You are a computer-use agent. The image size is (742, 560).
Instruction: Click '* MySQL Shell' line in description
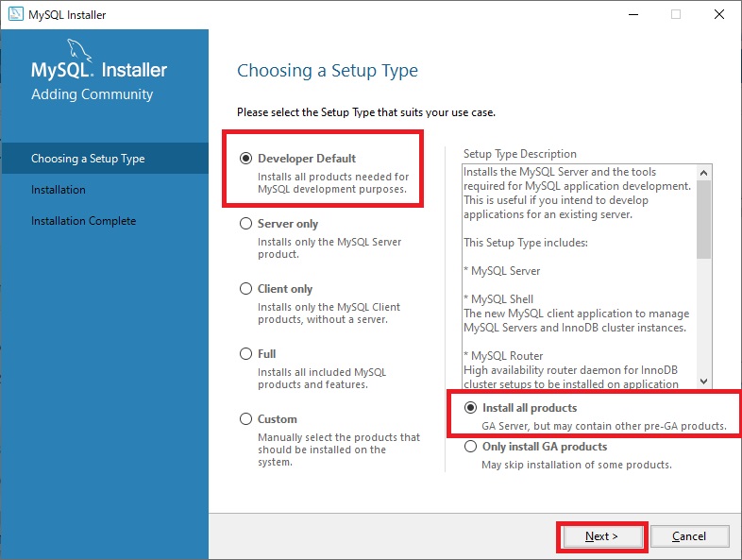[498, 299]
